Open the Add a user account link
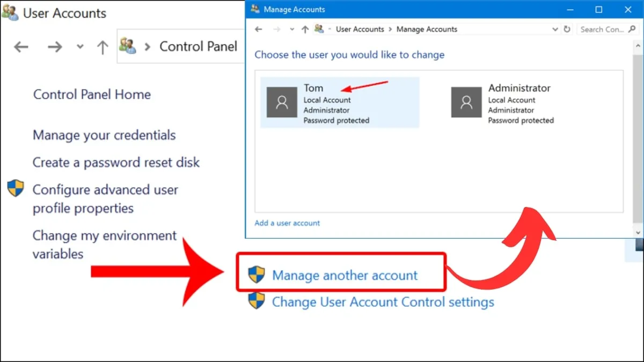Screen dimensions: 644x362 pyautogui.click(x=287, y=223)
